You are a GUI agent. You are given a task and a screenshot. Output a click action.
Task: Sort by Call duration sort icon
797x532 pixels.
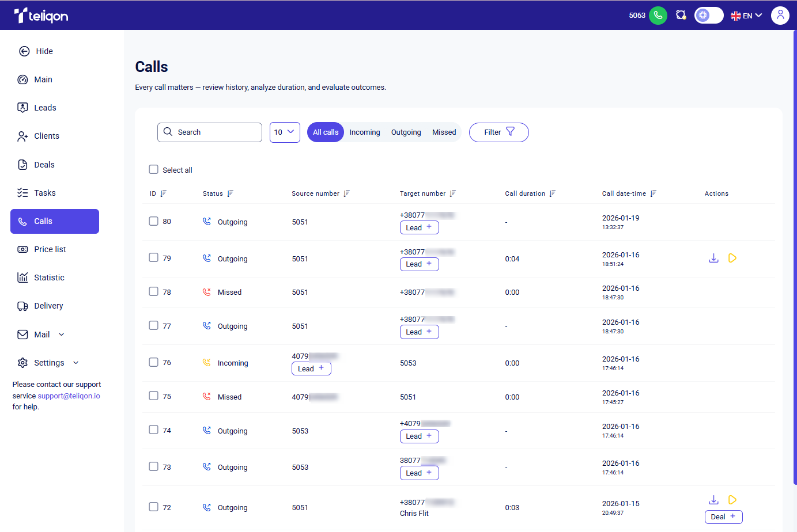[552, 194]
